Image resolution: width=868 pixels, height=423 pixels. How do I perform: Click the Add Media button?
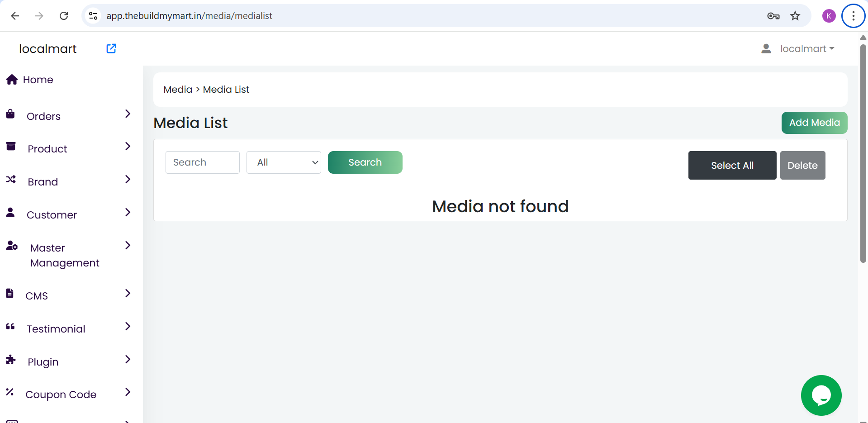point(814,123)
